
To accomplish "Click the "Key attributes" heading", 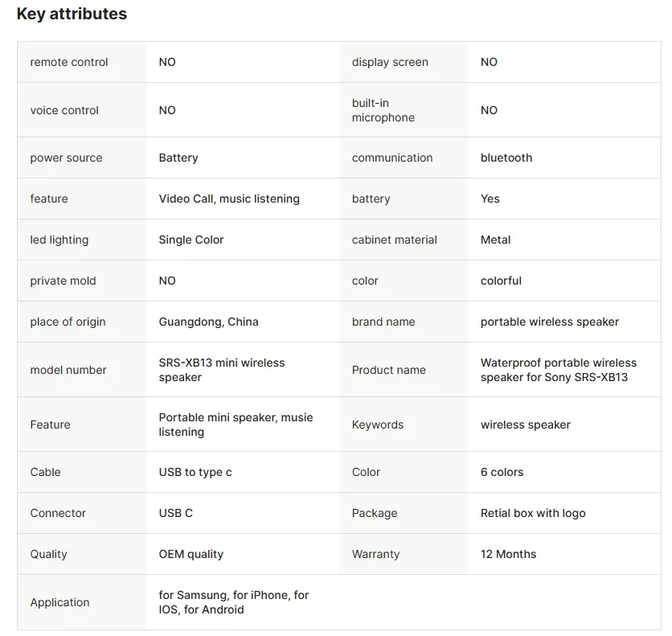I will pos(72,14).
